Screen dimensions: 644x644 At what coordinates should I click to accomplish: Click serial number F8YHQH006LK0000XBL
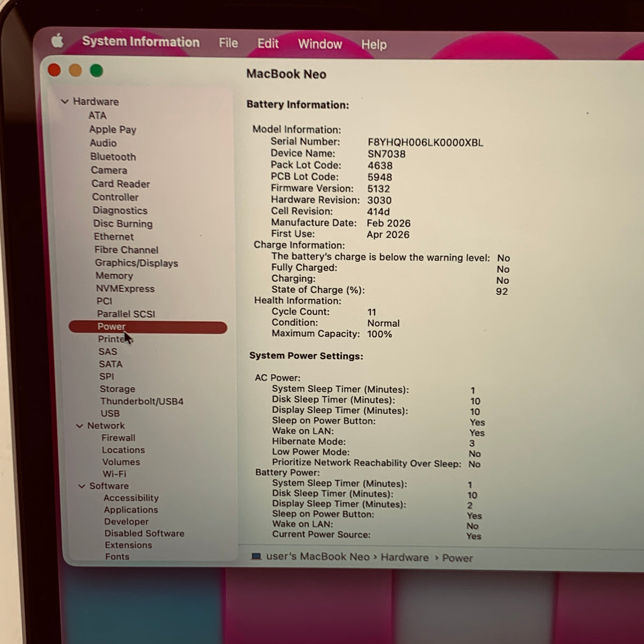[x=425, y=143]
